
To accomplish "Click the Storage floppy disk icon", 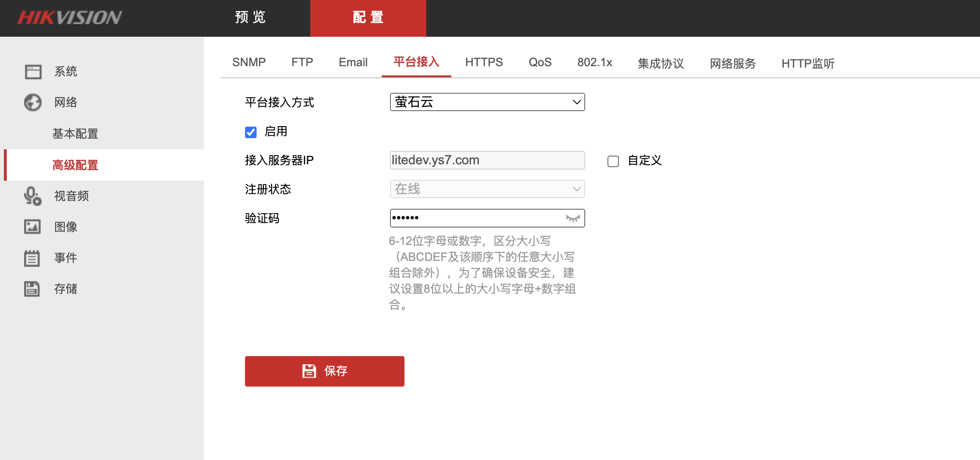I will tap(33, 289).
